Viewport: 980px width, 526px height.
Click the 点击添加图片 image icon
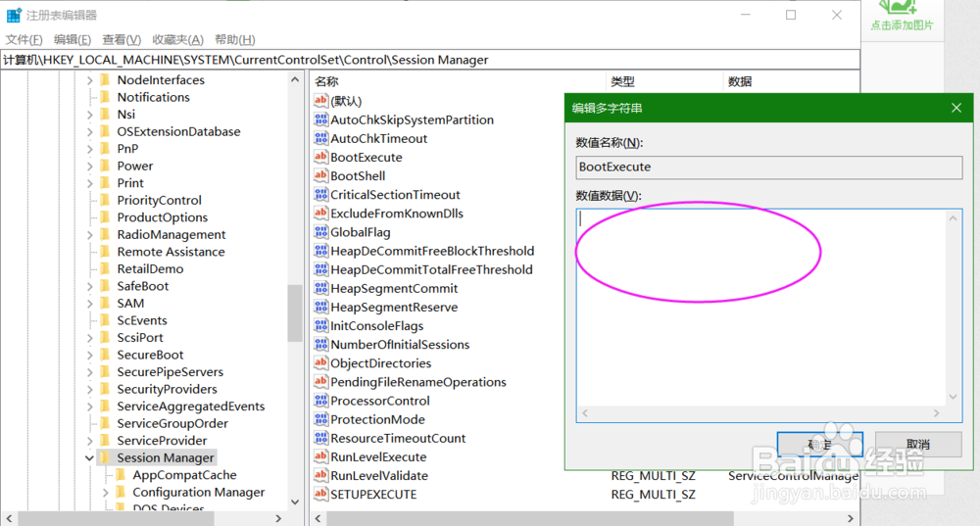(898, 7)
